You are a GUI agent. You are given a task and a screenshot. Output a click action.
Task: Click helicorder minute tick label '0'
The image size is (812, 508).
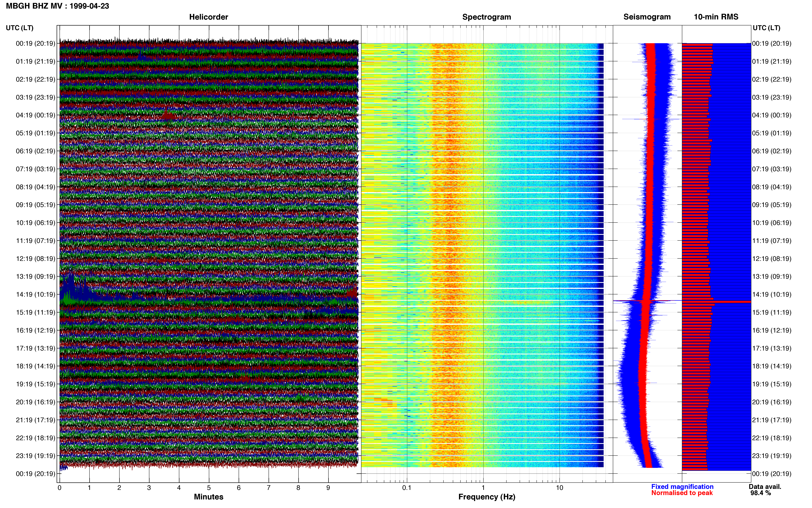59,488
